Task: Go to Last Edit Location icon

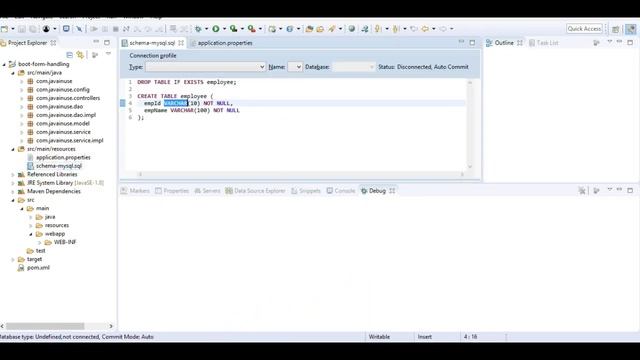Action: (413, 29)
